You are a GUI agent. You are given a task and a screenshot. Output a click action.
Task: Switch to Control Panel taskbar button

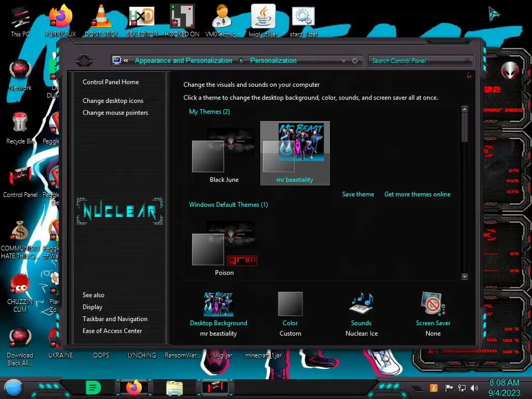(215, 388)
